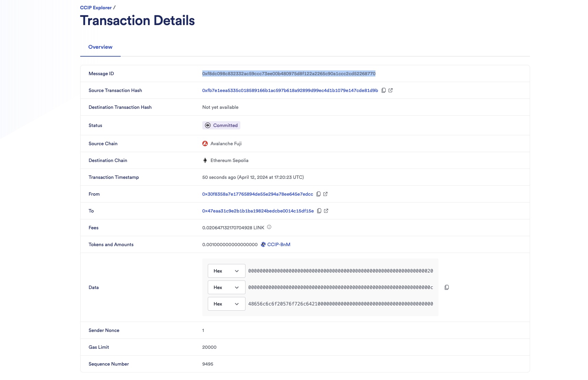Click the Avalanche Fuji chain icon
Viewport: 588px width, 380px height.
point(205,143)
